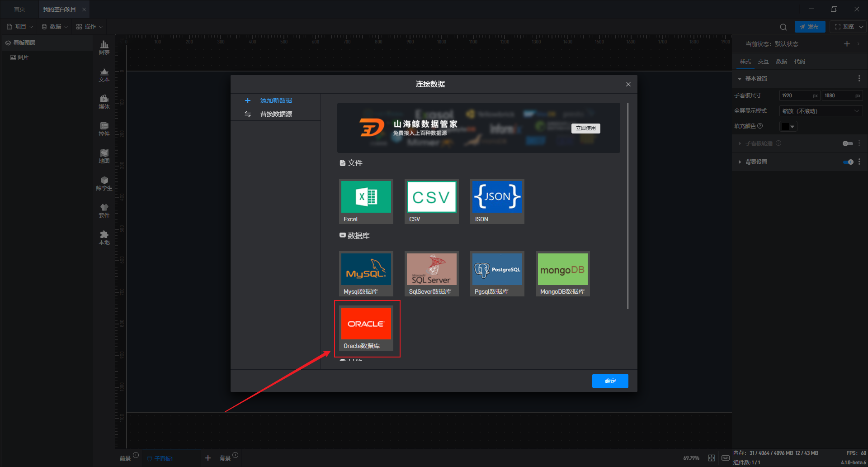The width and height of the screenshot is (868, 467).
Task: Open the 鲸孪生 digital twin panel
Action: (104, 184)
